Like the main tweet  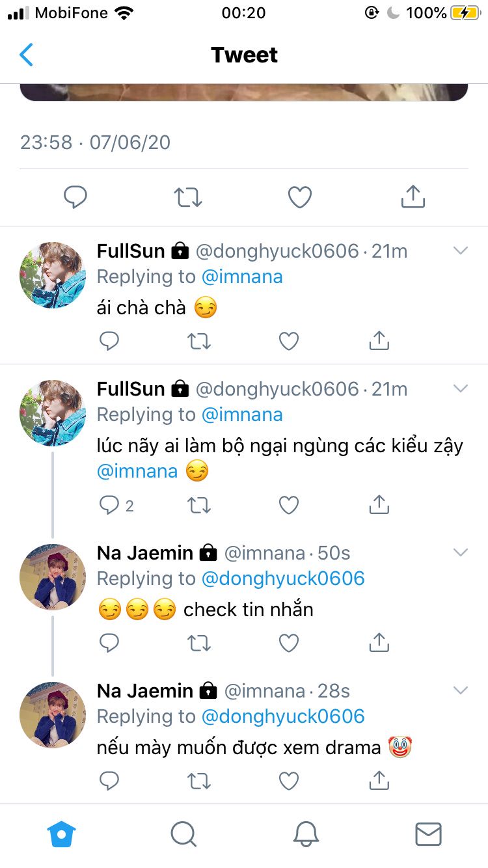click(300, 197)
